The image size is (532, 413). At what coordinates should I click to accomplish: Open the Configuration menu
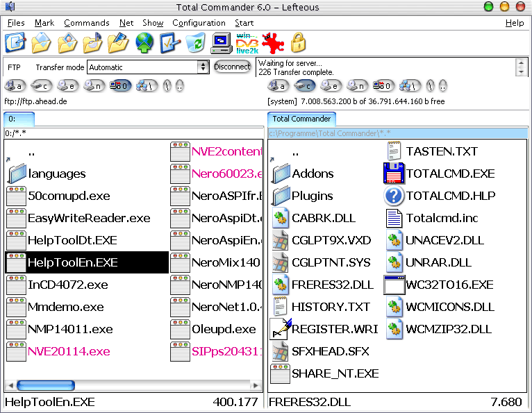199,23
